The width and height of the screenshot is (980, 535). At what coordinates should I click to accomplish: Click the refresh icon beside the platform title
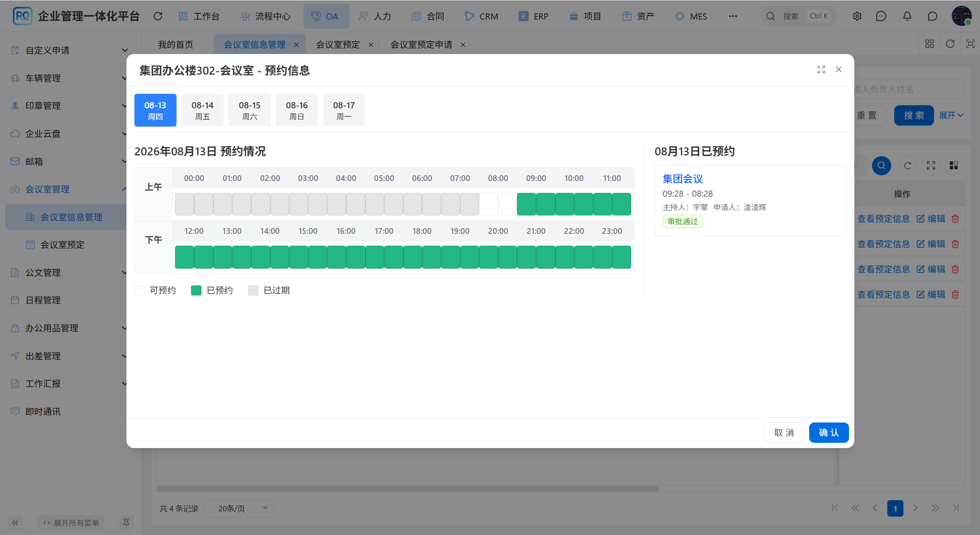[x=158, y=16]
